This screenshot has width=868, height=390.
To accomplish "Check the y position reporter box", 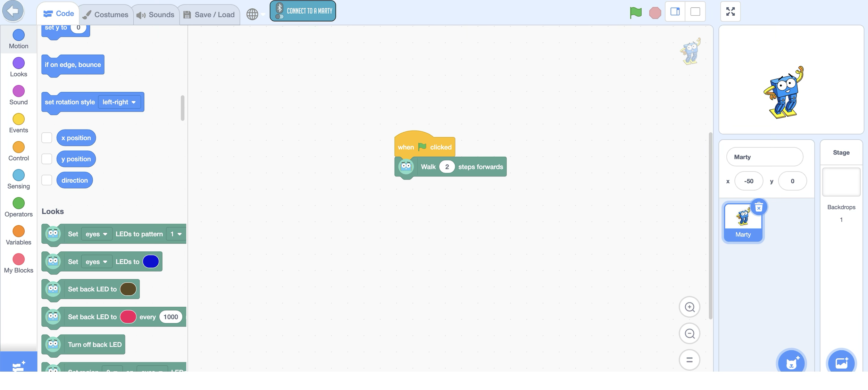I will point(47,159).
